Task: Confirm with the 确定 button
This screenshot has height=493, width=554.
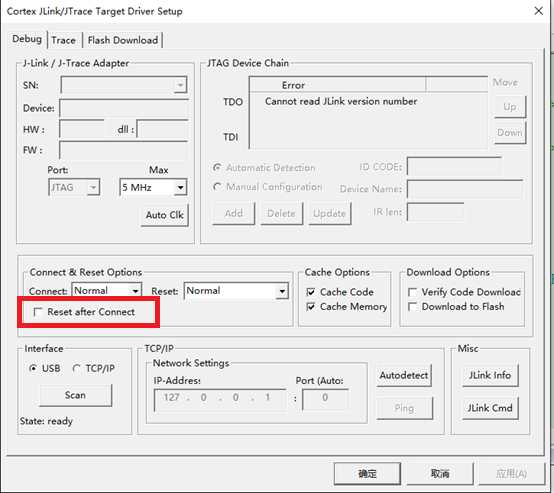Action: (367, 474)
